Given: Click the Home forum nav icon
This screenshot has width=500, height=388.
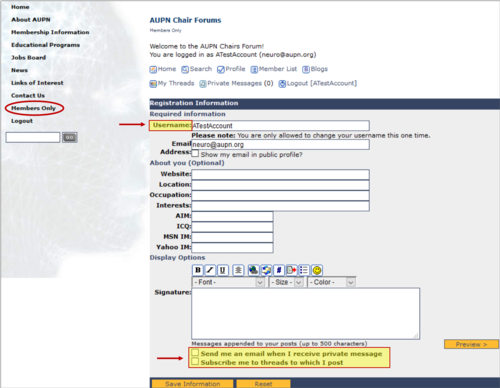Looking at the screenshot, I should tap(153, 69).
